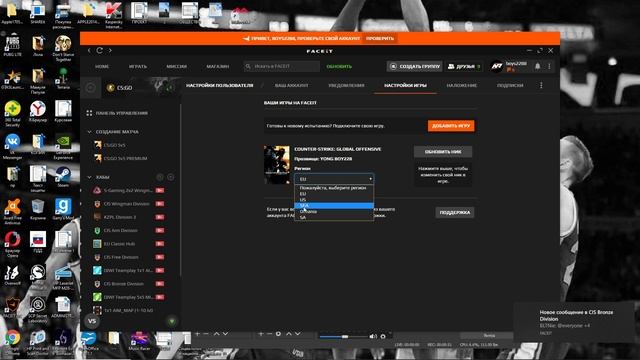
Task: Switch to ВАШ АККАУНТ tab
Action: point(291,86)
